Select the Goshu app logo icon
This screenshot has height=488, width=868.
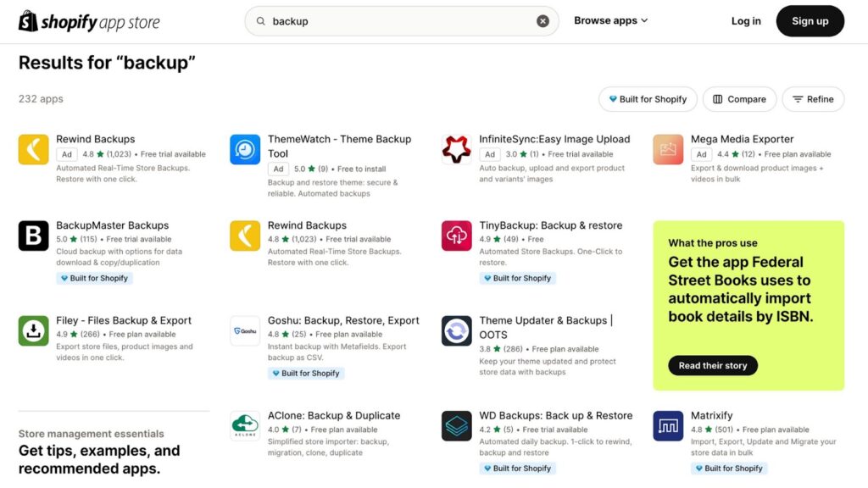(x=245, y=330)
